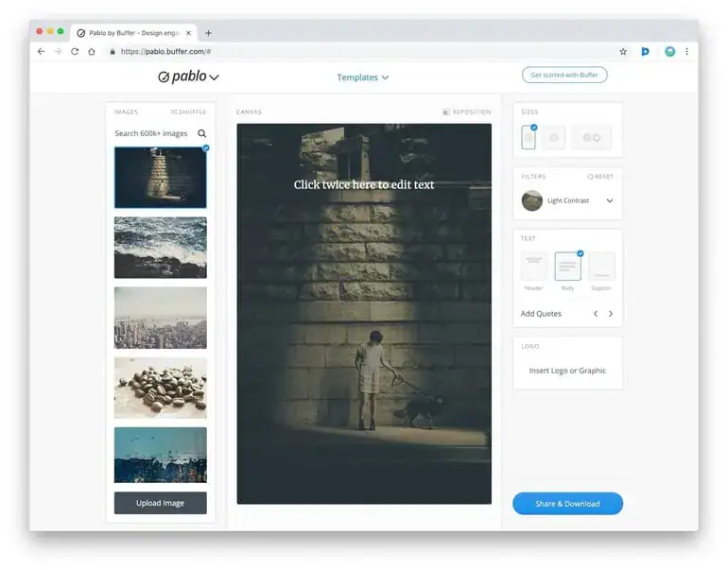Click the image search magnifier icon
This screenshot has width=728, height=570.
pos(201,133)
